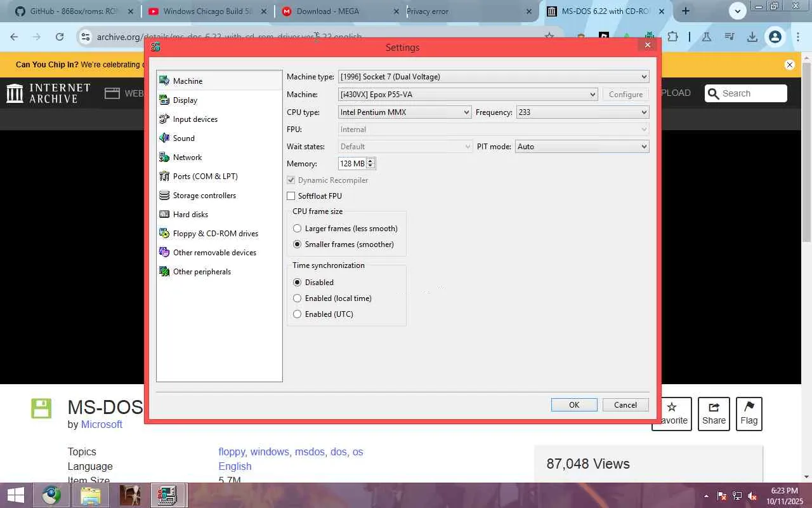The height and width of the screenshot is (508, 812).
Task: Toggle the Dynamic Recompiler checkbox
Action: [291, 180]
